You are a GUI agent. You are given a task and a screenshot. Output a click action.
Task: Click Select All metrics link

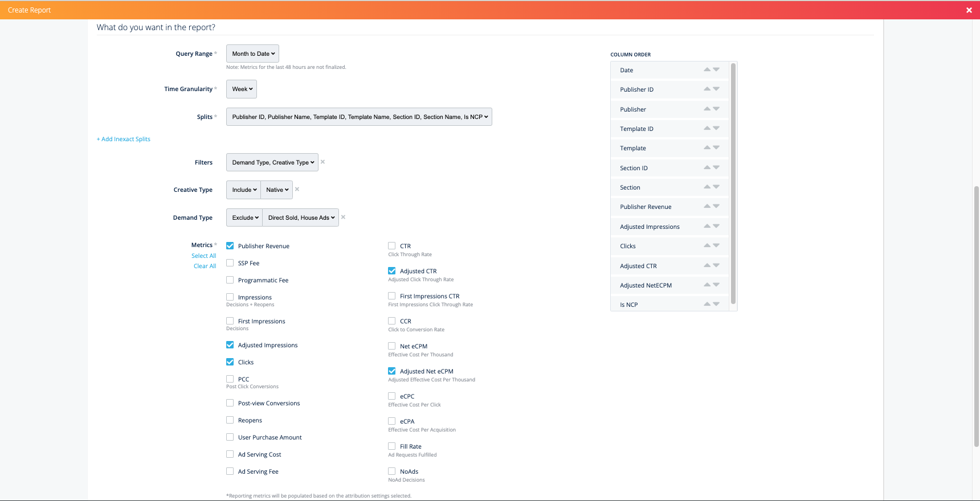tap(203, 256)
